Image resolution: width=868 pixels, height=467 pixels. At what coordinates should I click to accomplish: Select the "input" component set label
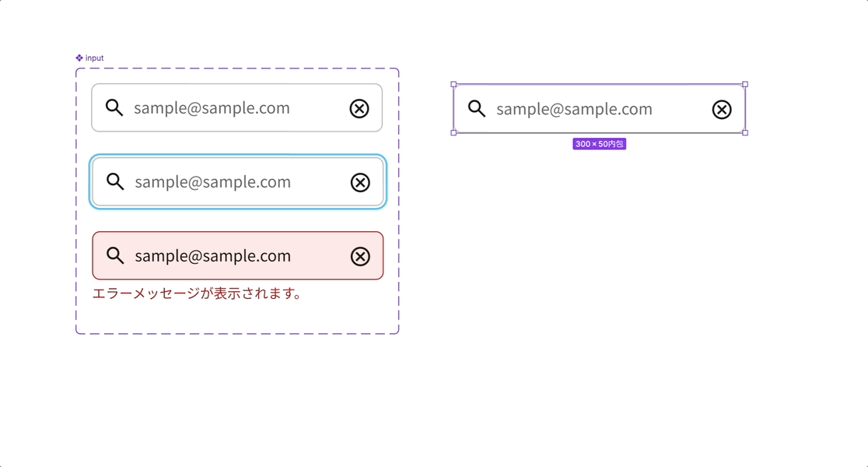point(94,58)
